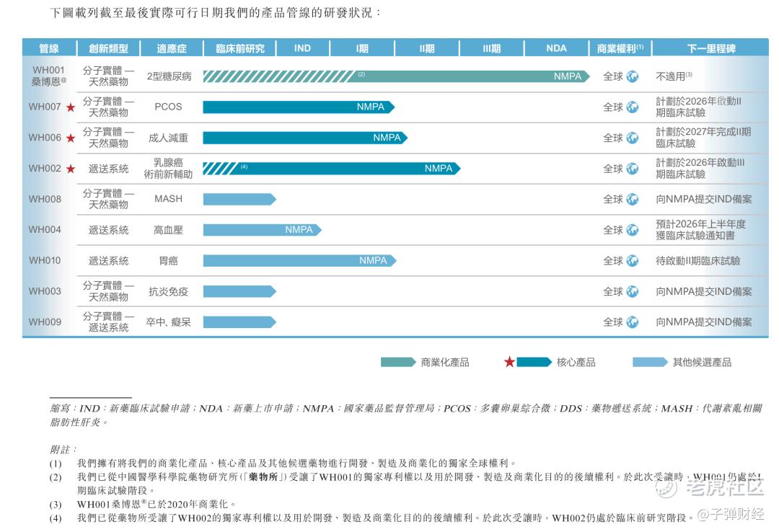The width and height of the screenshot is (779, 532).
Task: Click the WH009 卒中、癡呆 progress bar
Action: [239, 322]
